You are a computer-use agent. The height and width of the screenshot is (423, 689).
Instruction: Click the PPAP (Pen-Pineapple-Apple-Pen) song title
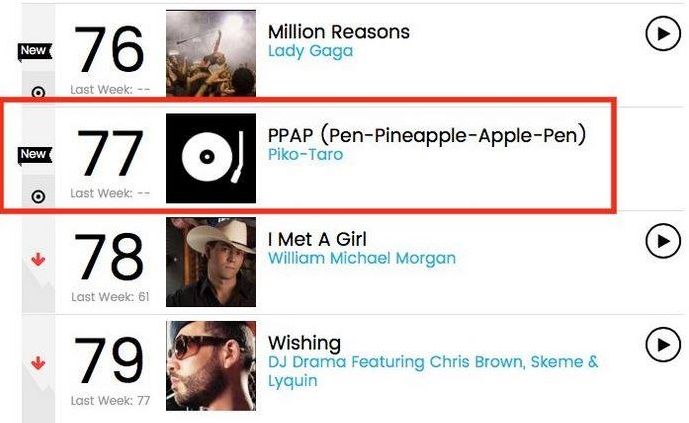pos(427,134)
